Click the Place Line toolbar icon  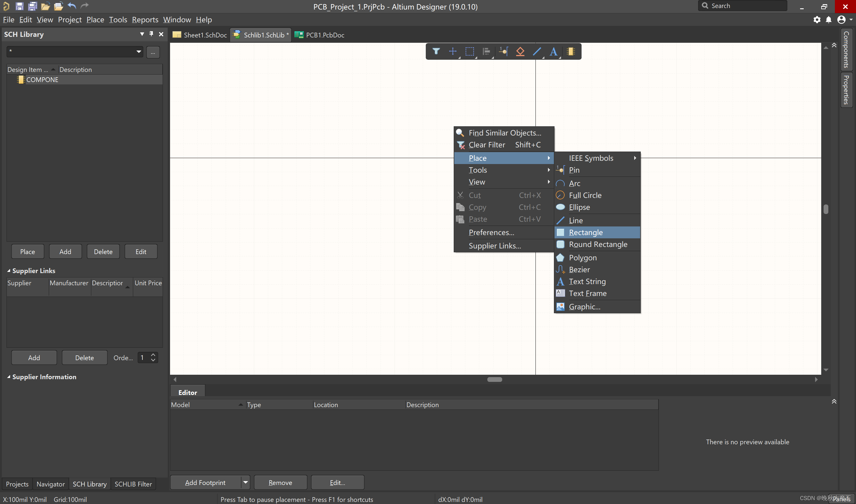coord(537,51)
